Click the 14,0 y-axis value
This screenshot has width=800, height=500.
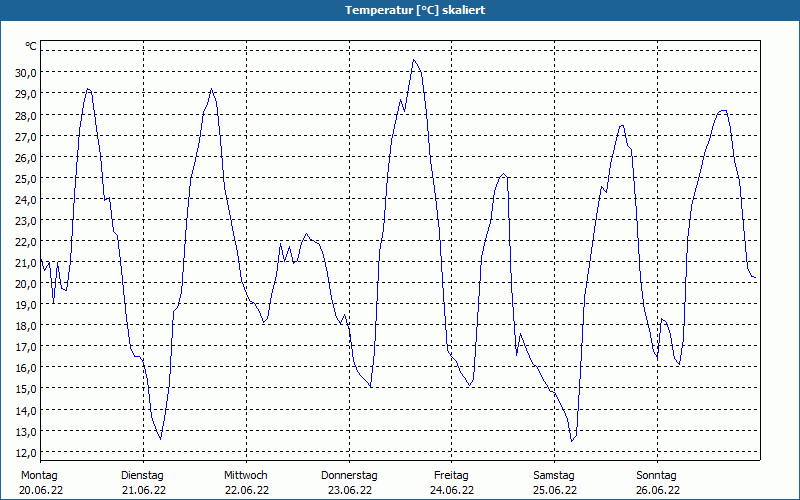coord(26,411)
